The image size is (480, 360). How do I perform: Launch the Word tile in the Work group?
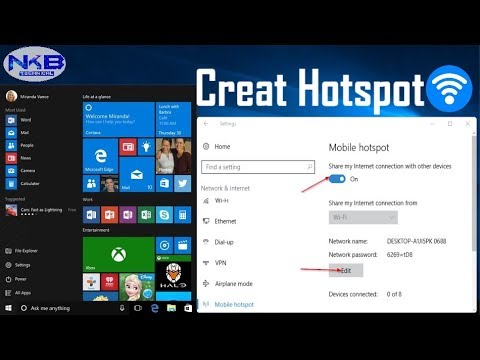click(91, 215)
